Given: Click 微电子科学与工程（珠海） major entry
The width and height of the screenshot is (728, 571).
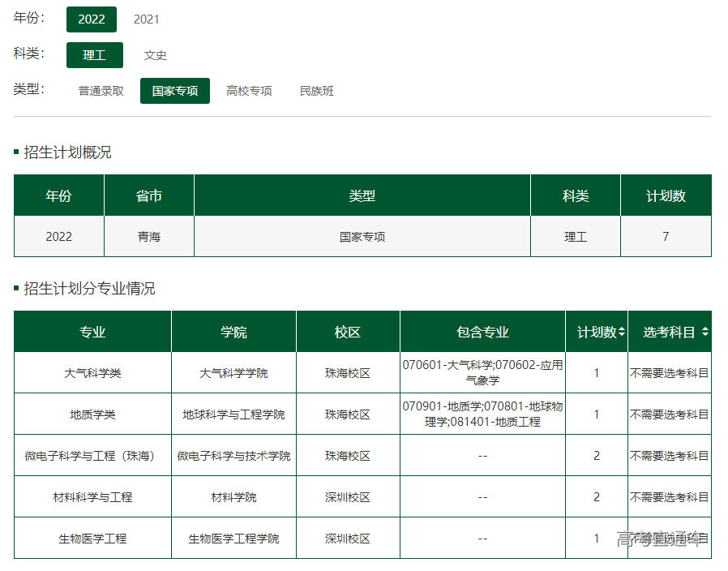Looking at the screenshot, I should [x=92, y=456].
